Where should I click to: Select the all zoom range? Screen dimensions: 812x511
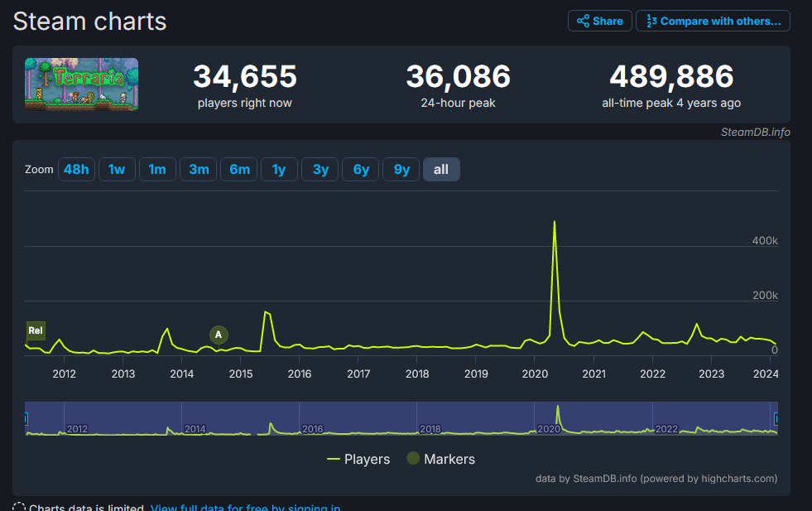click(x=441, y=170)
